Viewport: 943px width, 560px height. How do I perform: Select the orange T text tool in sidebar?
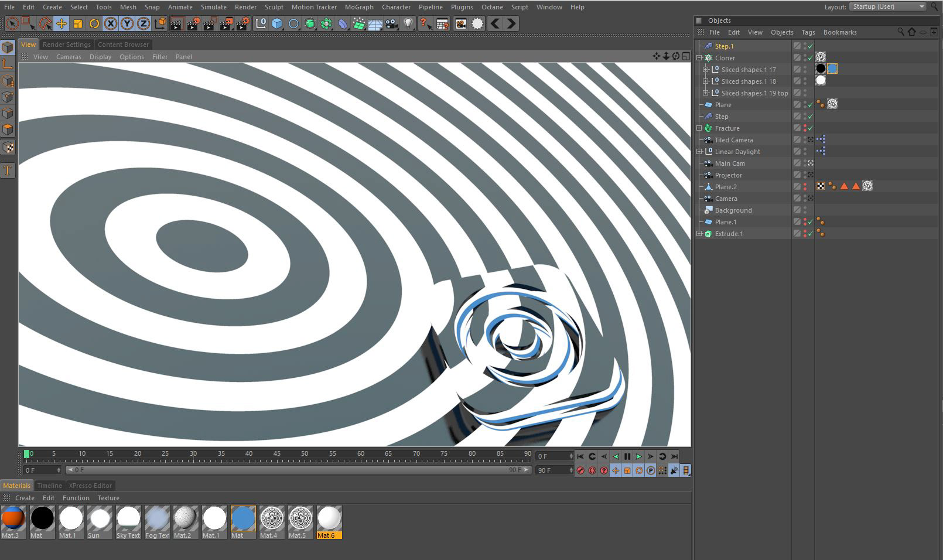click(8, 170)
